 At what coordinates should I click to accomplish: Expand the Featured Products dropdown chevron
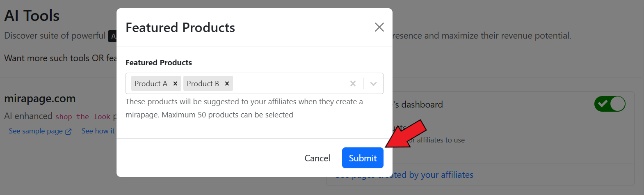[x=373, y=83]
